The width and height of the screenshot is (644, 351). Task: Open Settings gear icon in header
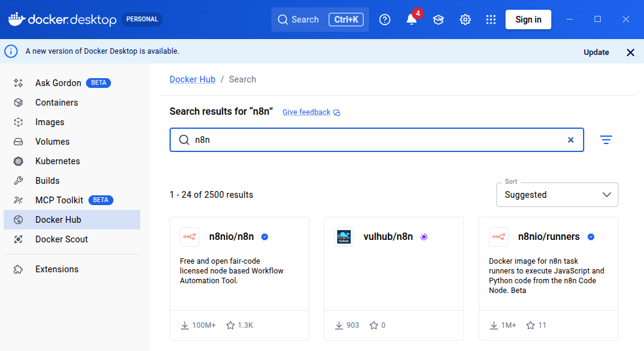coord(465,20)
